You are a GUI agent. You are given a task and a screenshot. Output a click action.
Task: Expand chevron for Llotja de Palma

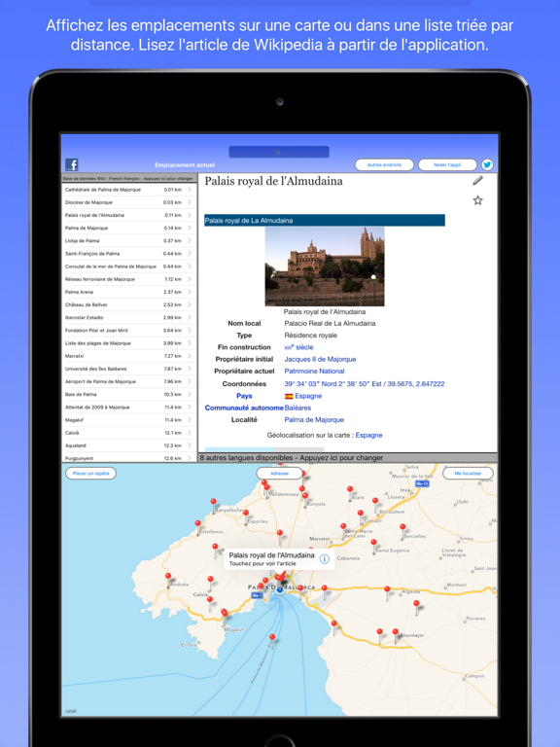pyautogui.click(x=189, y=240)
